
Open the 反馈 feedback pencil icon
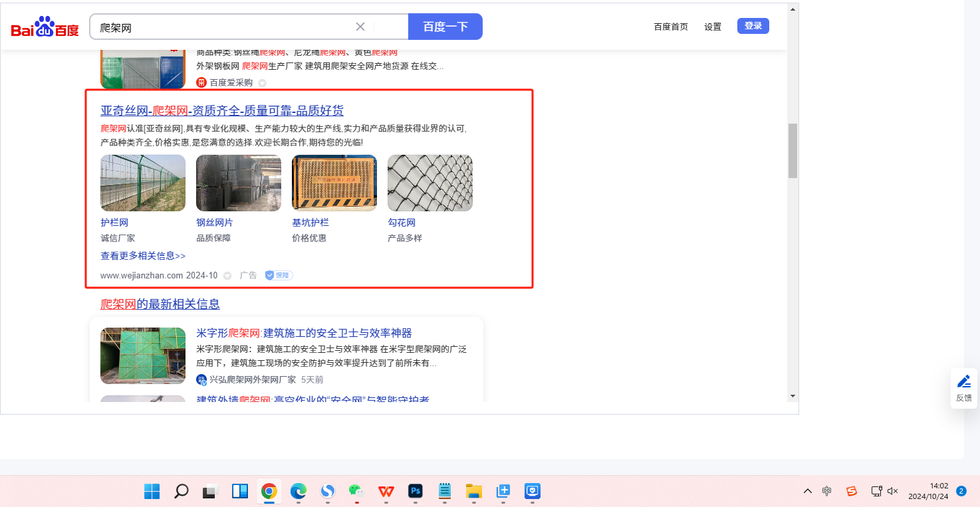tap(963, 381)
